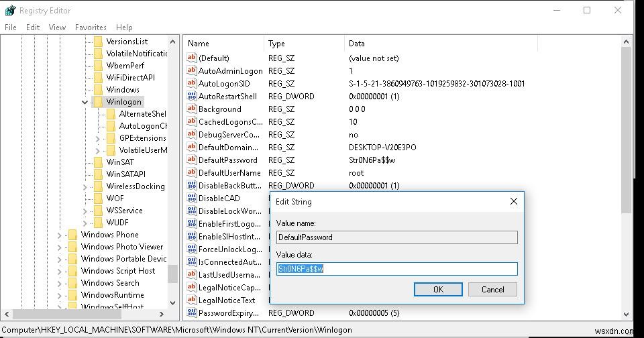Open the Edit menu
The image size is (644, 338).
pyautogui.click(x=33, y=27)
